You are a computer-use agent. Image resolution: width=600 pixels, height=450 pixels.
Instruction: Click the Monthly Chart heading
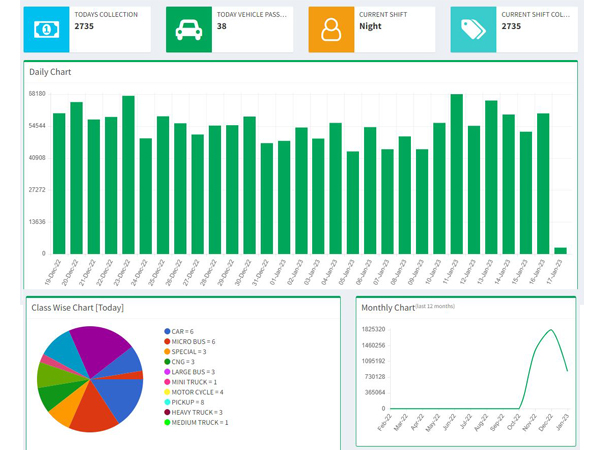pos(387,307)
